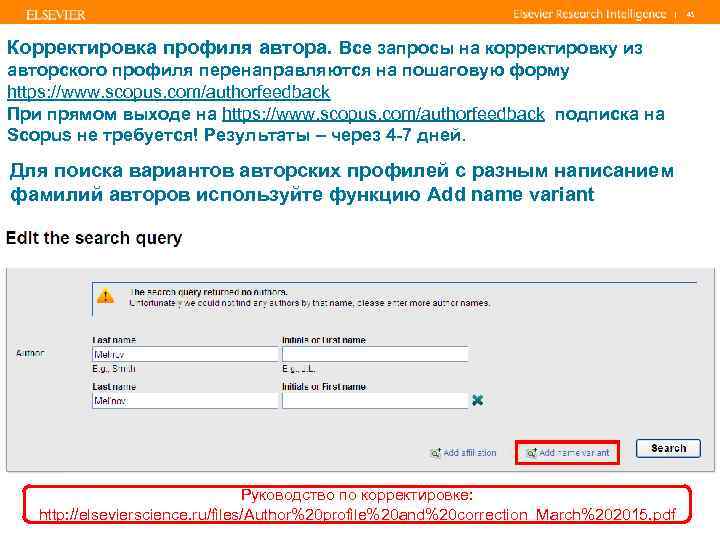Click the 'Elsevier Research Intelligence' header text
This screenshot has width=720, height=540.
(x=590, y=14)
